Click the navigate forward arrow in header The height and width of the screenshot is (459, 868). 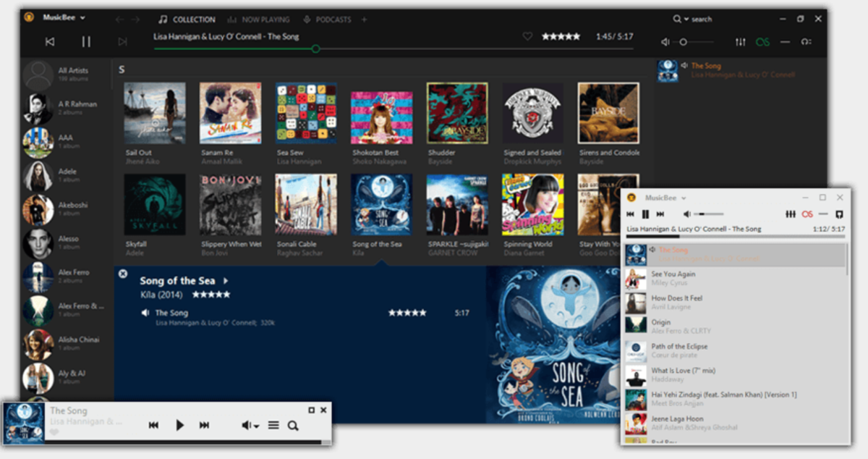[135, 20]
